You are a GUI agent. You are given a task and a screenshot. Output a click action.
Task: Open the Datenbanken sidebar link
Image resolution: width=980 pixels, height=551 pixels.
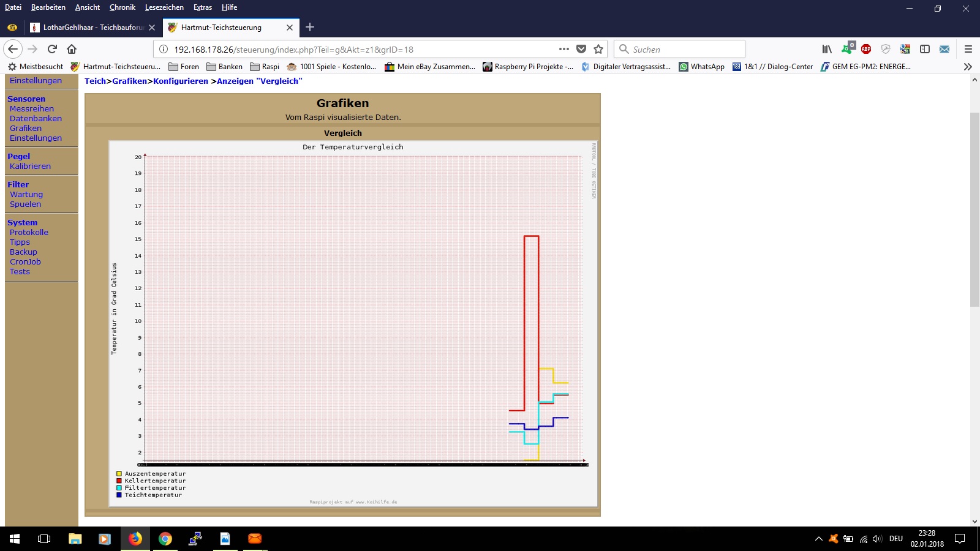coord(36,118)
